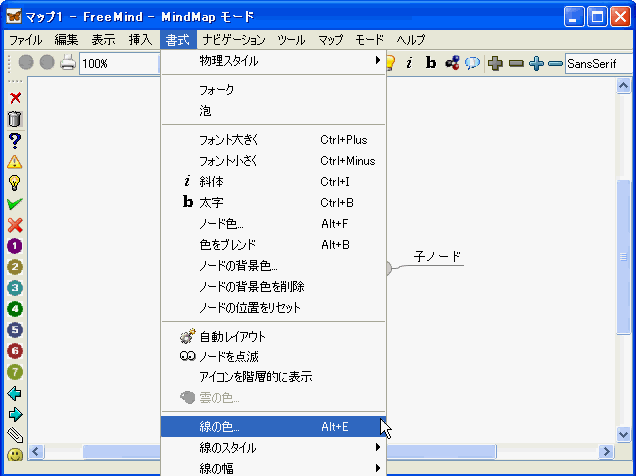This screenshot has height=476, width=636.
Task: Expand the 線のスタイル submenu
Action: click(x=273, y=448)
